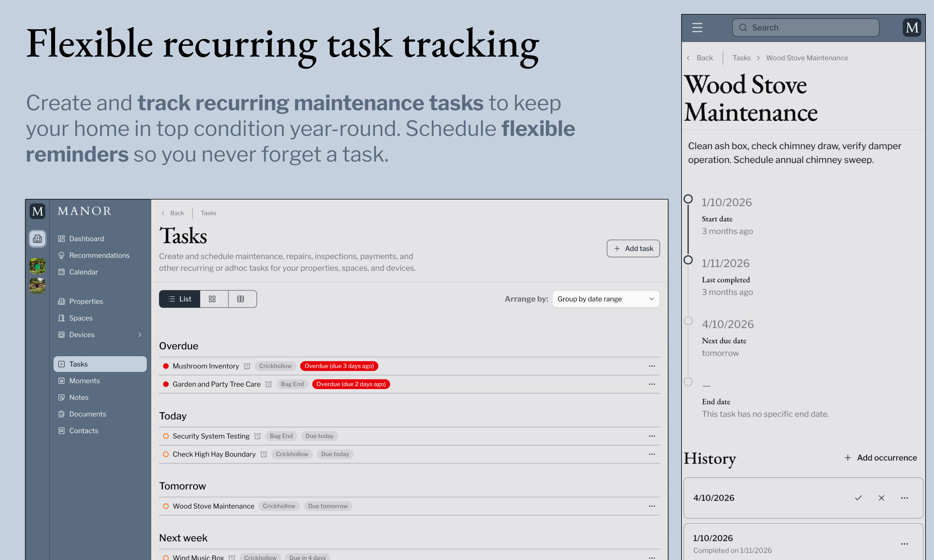
Task: Toggle Check High Hay Boundary status circle
Action: (166, 454)
